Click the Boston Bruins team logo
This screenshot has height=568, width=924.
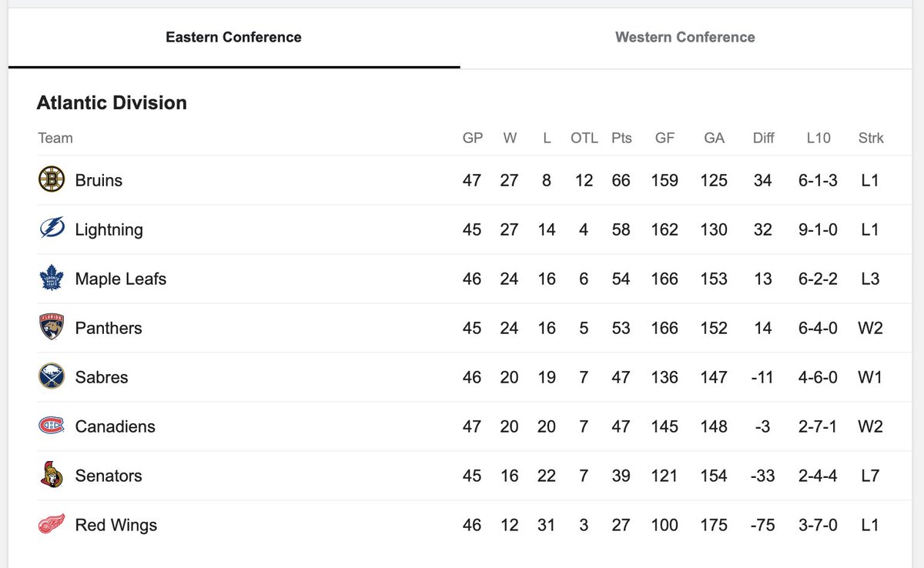tap(52, 180)
